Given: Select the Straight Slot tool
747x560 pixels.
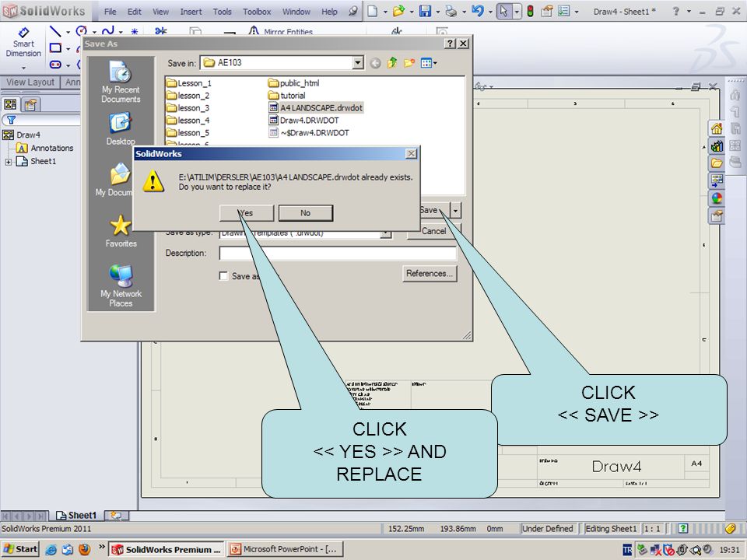Looking at the screenshot, I should click(55, 65).
